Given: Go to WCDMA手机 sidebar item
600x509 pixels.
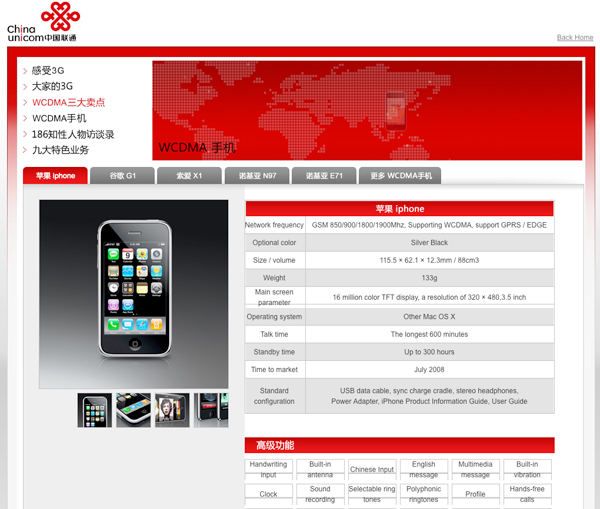Looking at the screenshot, I should (x=59, y=118).
